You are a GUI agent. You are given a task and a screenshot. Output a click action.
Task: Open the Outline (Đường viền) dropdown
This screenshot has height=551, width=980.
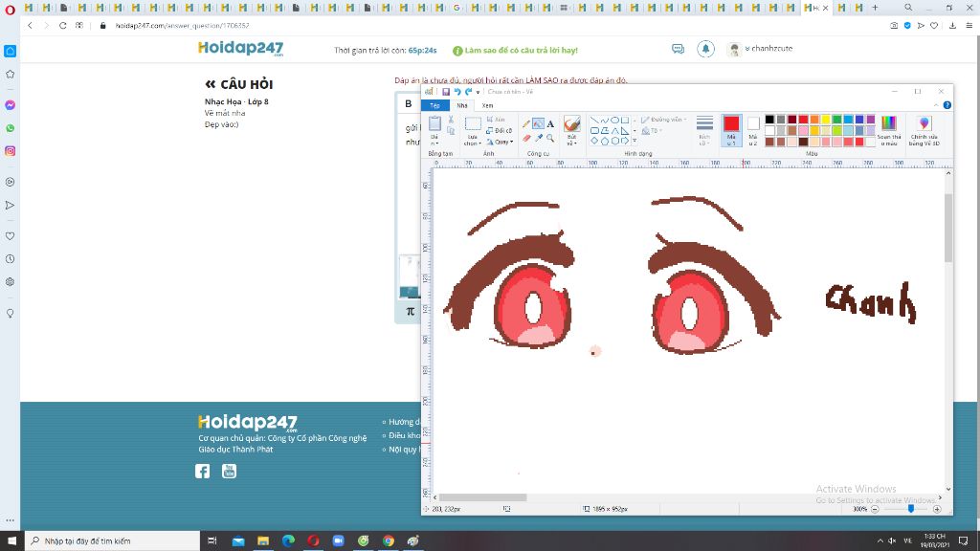664,120
